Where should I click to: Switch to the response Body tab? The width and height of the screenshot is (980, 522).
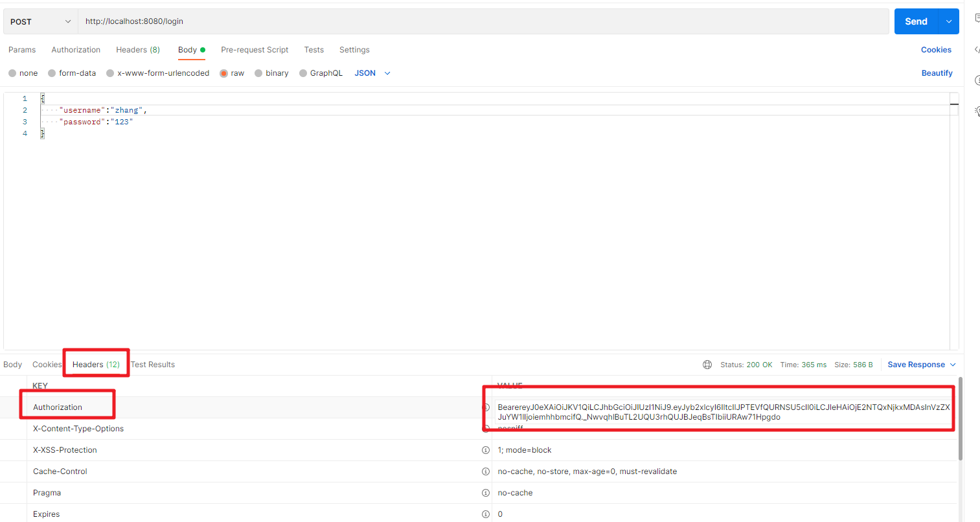pos(12,365)
